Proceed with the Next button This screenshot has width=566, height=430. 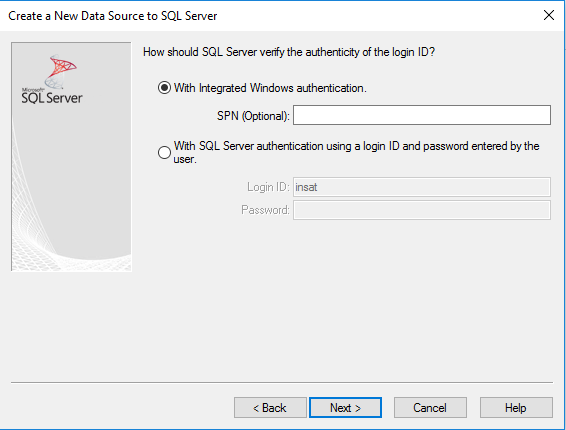[x=345, y=408]
